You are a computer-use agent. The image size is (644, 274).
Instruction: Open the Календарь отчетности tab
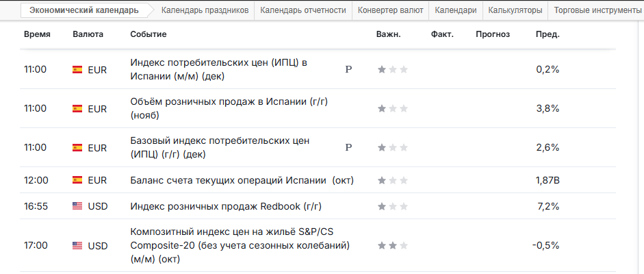point(303,10)
